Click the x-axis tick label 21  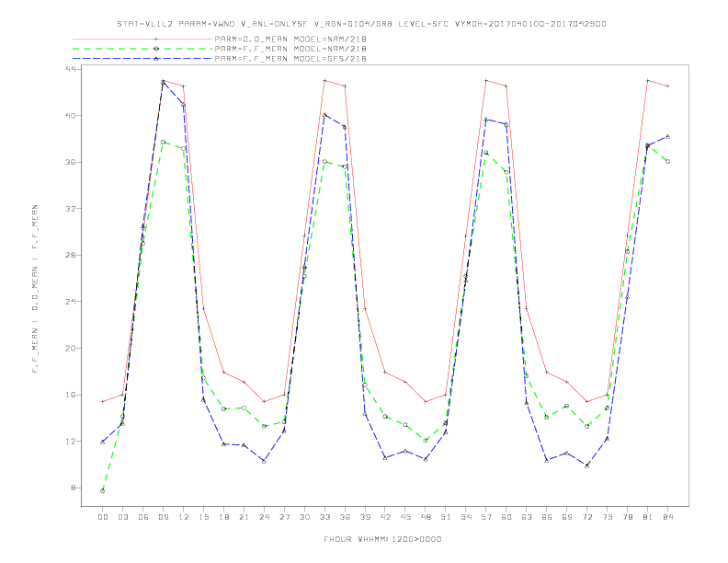[244, 517]
